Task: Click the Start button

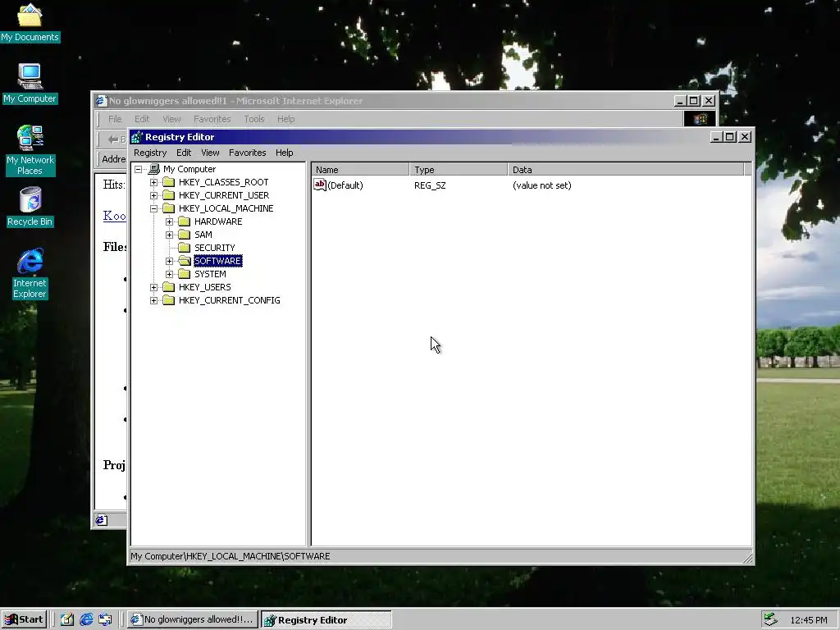Action: click(x=24, y=620)
